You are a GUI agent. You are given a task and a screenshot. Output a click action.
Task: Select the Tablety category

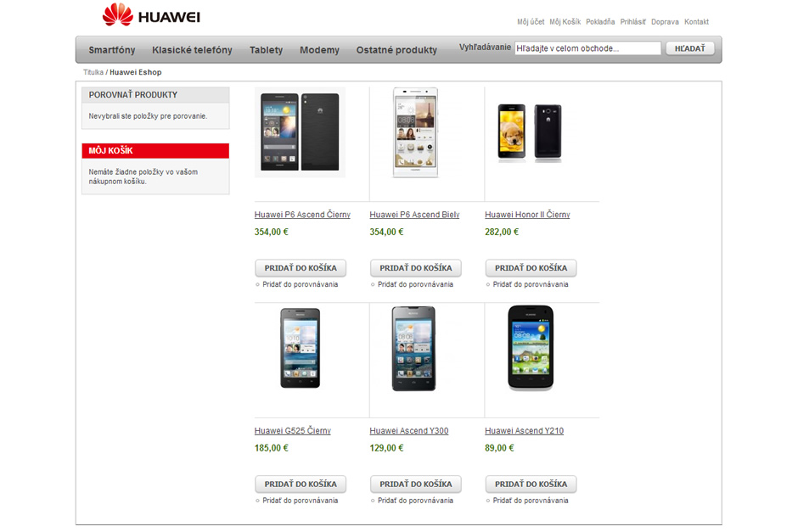266,50
